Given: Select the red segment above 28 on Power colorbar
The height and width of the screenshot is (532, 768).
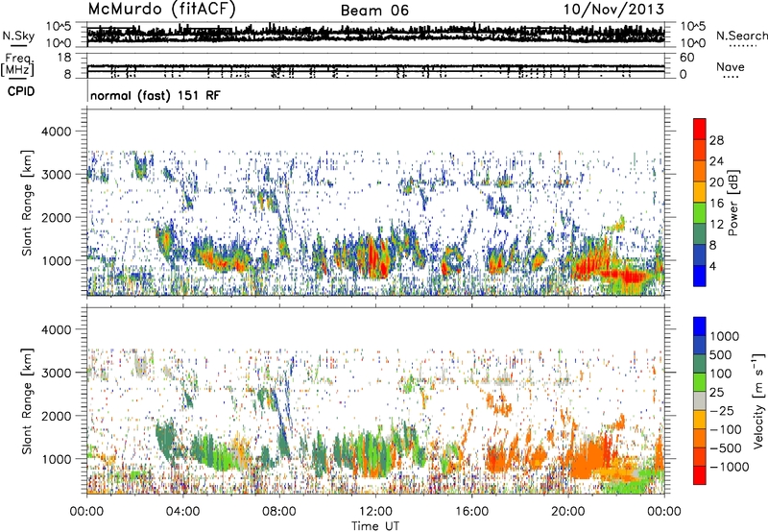Looking at the screenshot, I should point(700,130).
